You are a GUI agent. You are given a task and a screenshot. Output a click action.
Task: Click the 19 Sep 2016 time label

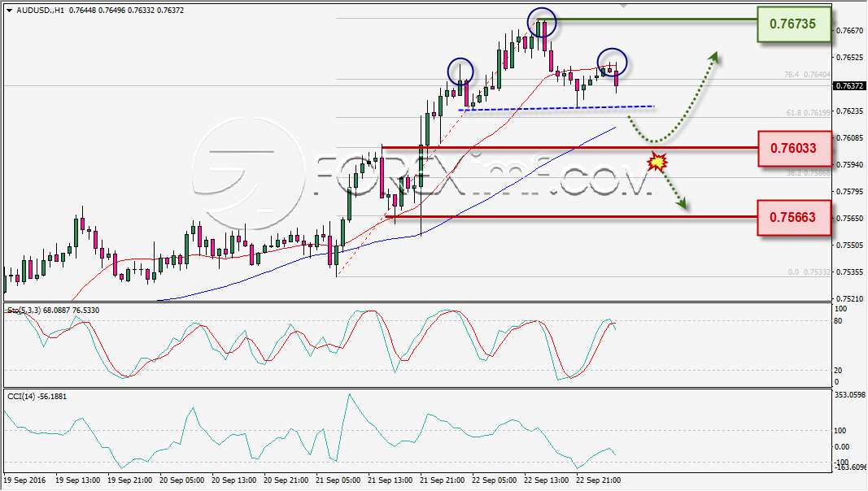[x=25, y=480]
